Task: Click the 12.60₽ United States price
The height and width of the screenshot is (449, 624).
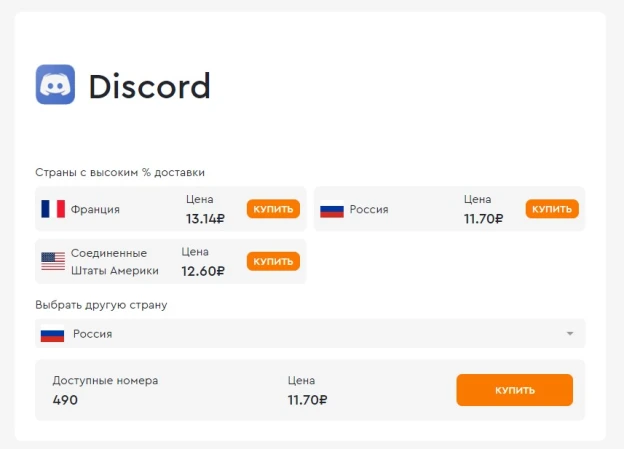Action: point(203,271)
